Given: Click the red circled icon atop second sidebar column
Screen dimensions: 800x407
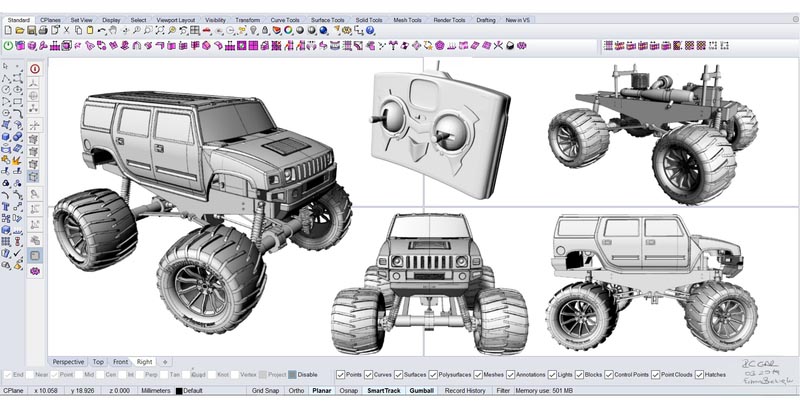Looking at the screenshot, I should click(35, 68).
